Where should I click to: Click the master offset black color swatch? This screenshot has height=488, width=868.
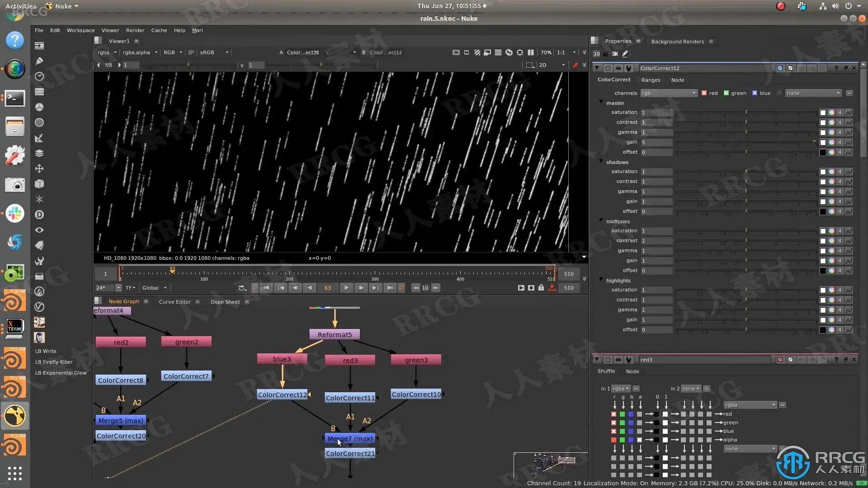[x=823, y=152]
